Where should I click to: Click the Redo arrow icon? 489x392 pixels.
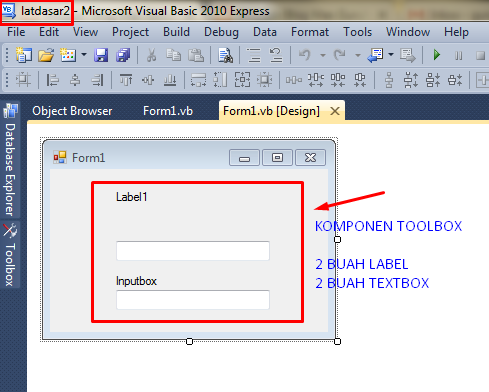point(340,55)
